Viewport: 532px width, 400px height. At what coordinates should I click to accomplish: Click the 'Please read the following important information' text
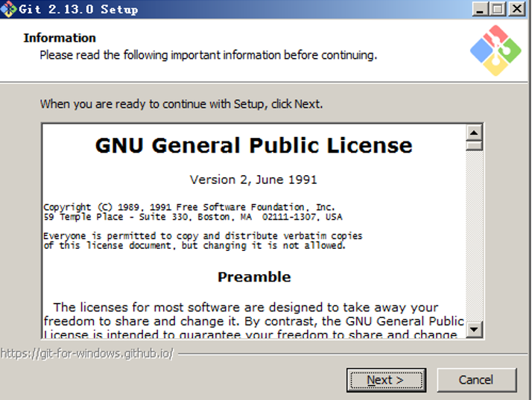(x=209, y=55)
